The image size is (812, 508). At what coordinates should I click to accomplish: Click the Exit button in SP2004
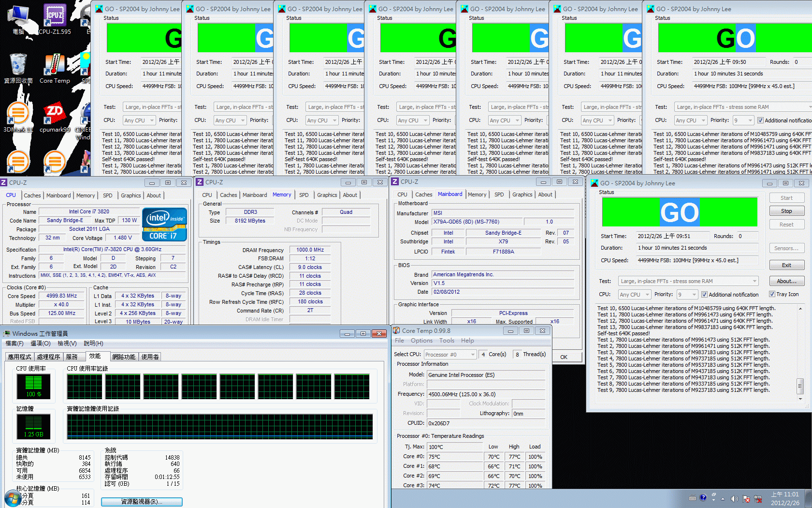(786, 265)
